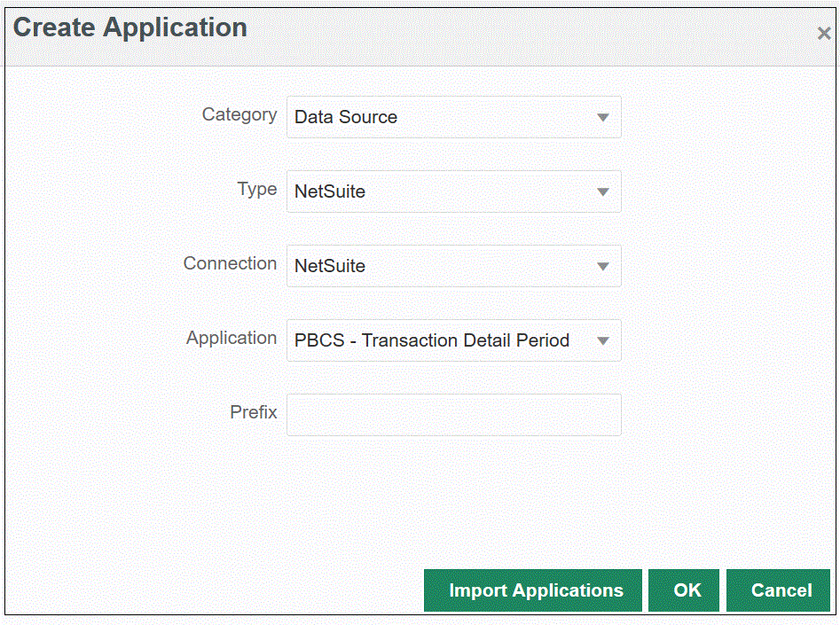Click the 'Create Application' dialog title
840x625 pixels.
click(x=130, y=27)
